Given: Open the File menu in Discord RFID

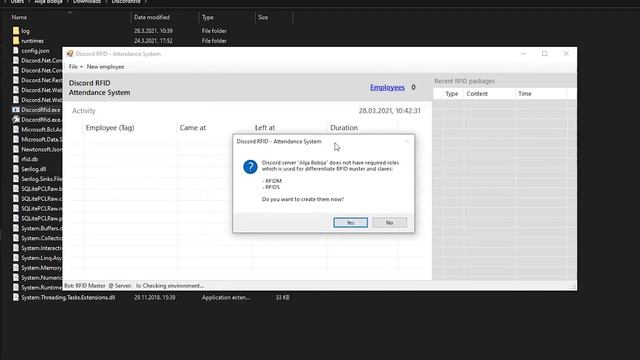Looking at the screenshot, I should point(76,67).
